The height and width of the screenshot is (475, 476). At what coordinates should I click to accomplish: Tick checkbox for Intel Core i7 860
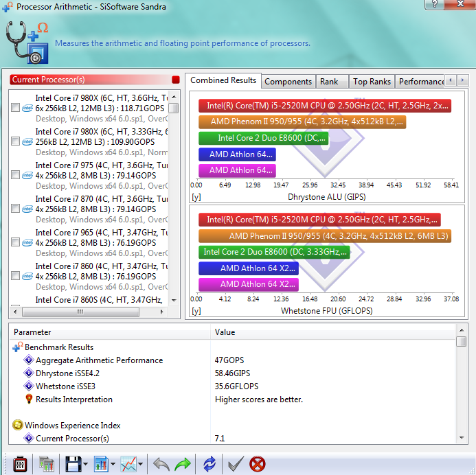15,276
